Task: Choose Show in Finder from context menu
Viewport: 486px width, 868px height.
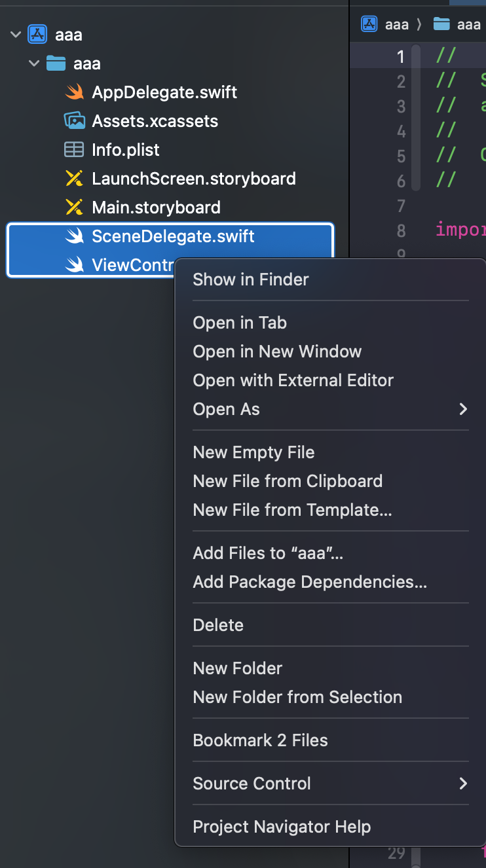Action: (251, 280)
